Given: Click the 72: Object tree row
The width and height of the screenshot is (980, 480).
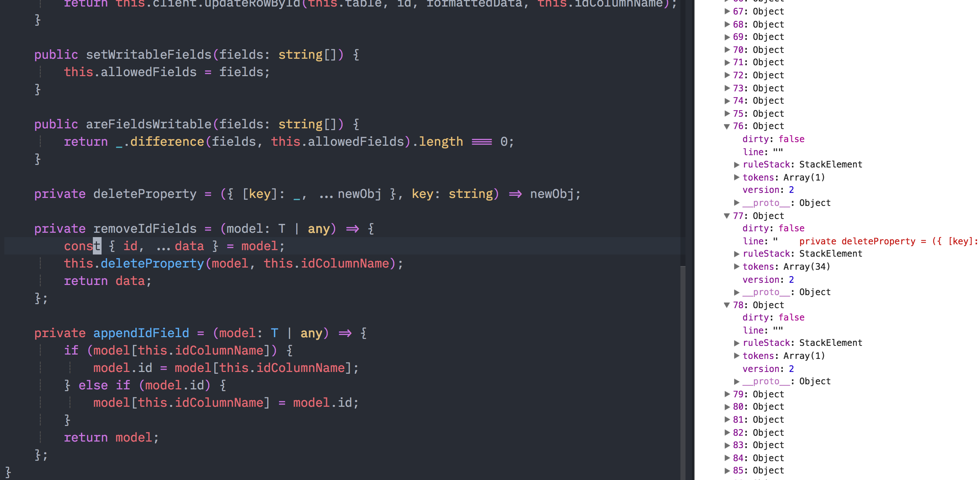Looking at the screenshot, I should tap(758, 75).
